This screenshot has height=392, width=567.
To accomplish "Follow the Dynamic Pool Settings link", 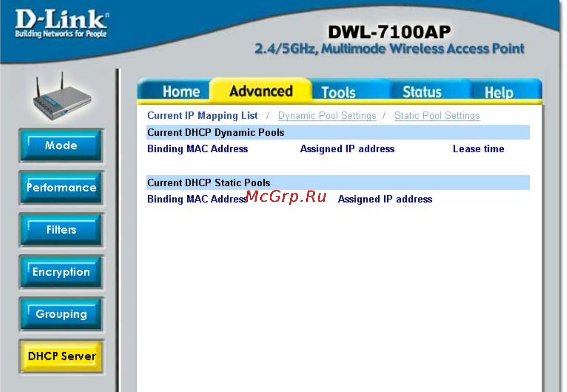I will click(327, 116).
